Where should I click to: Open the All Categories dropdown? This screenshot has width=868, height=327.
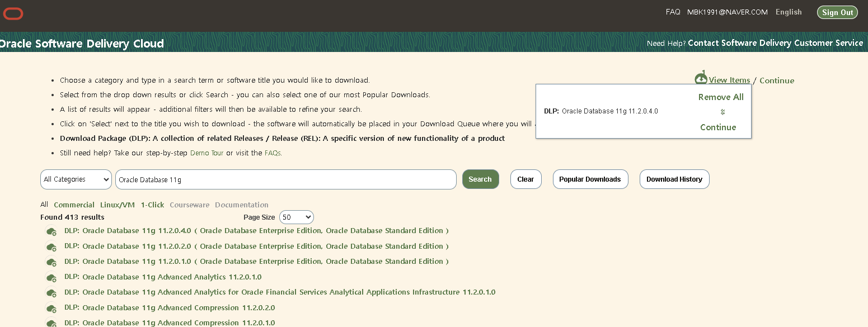coord(76,179)
